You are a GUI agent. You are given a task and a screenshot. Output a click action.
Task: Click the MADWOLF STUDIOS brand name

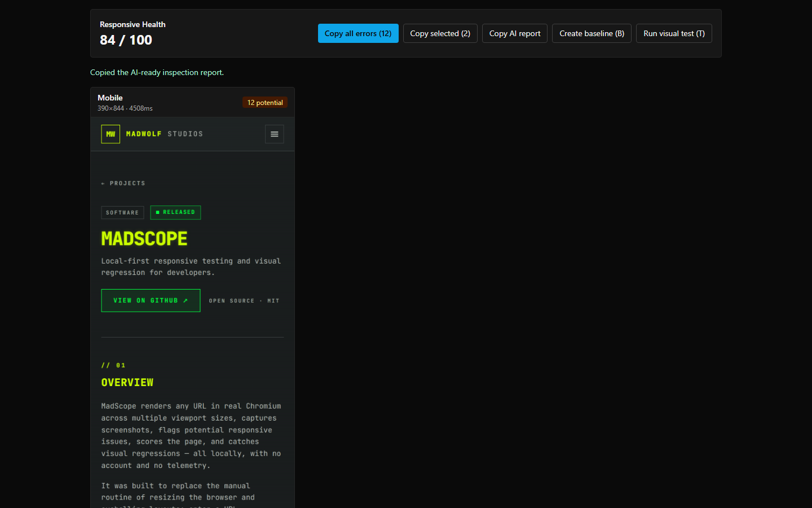point(165,134)
